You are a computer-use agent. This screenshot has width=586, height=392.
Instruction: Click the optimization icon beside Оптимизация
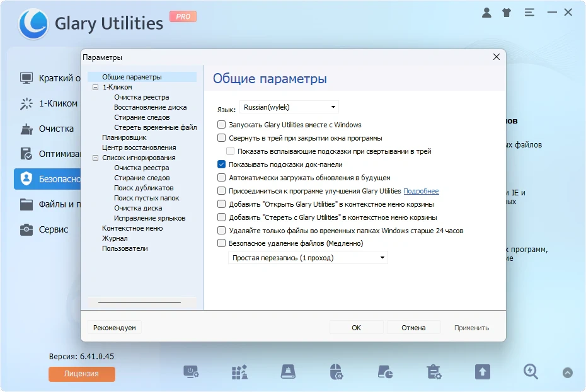26,154
